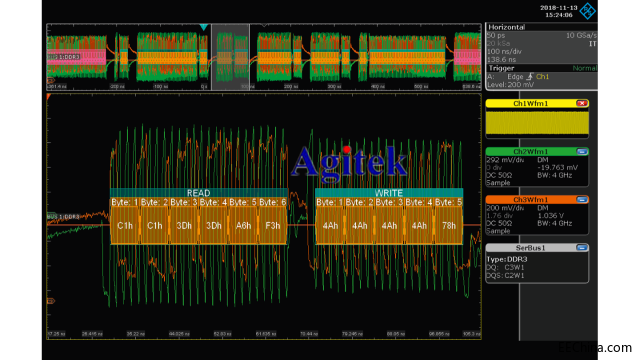Click READ Byte 2 value C1h
Viewport: 640px width, 360px height.
click(x=155, y=226)
